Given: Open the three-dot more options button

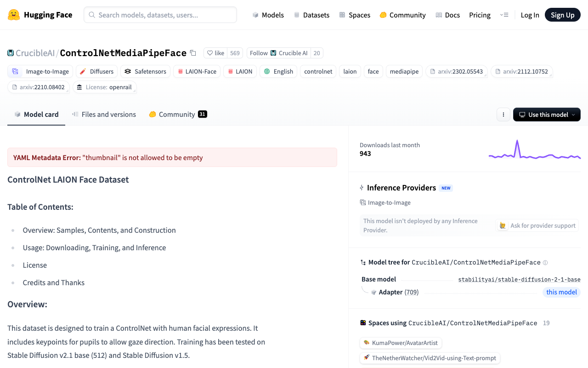Looking at the screenshot, I should click(503, 115).
